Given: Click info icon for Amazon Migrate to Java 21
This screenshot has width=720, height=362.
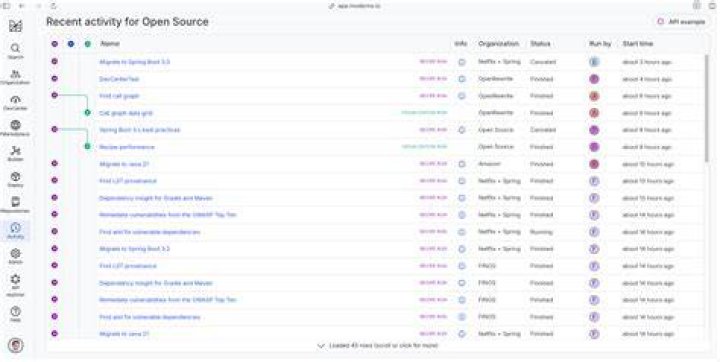Looking at the screenshot, I should pos(462,164).
